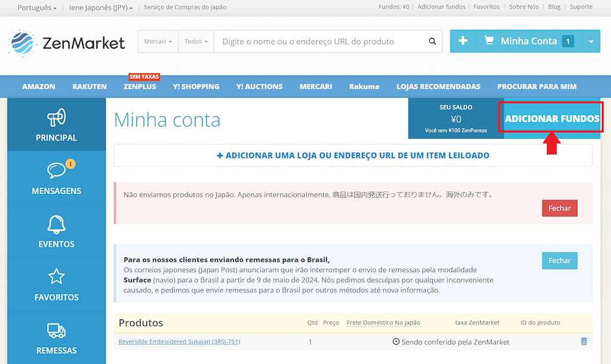Image resolution: width=611 pixels, height=364 pixels.
Task: Delete the Reversible Embroidered Sukajan item via trash icon
Action: click(x=584, y=341)
